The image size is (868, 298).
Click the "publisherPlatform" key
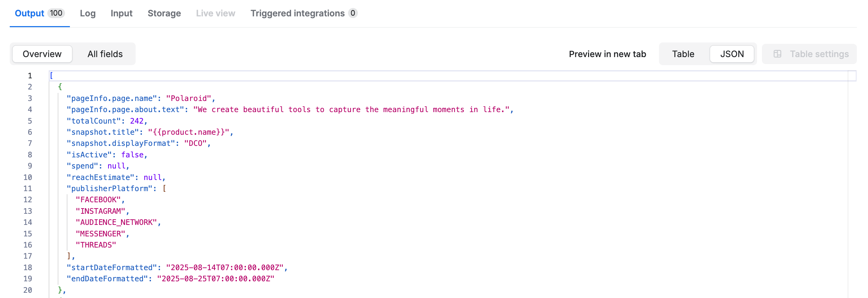tap(110, 189)
